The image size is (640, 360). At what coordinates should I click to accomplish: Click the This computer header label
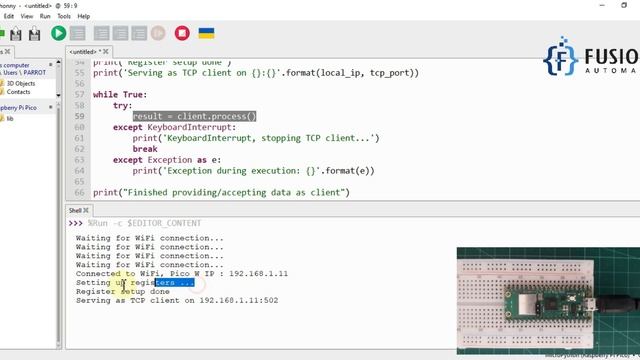[x=15, y=65]
